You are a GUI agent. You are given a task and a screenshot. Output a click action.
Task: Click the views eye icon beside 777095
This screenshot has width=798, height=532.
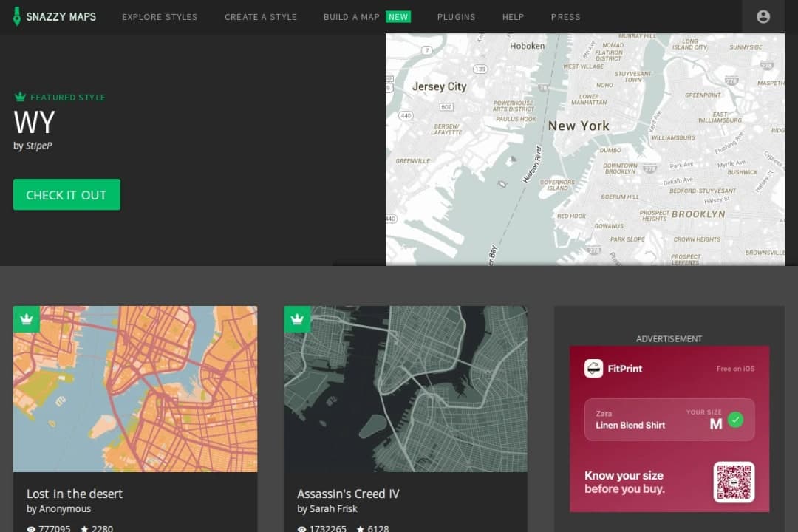(31, 529)
